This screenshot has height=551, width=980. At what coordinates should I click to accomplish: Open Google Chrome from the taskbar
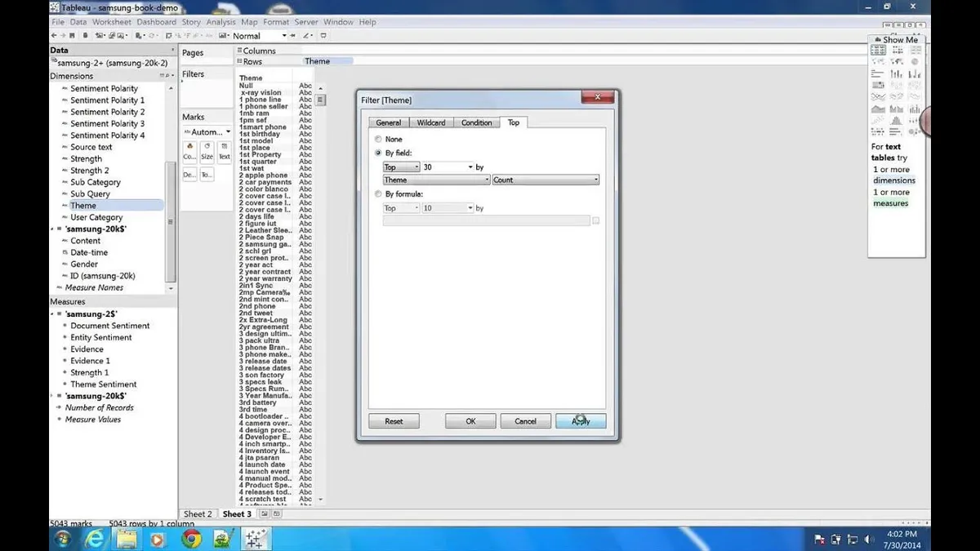click(x=192, y=538)
